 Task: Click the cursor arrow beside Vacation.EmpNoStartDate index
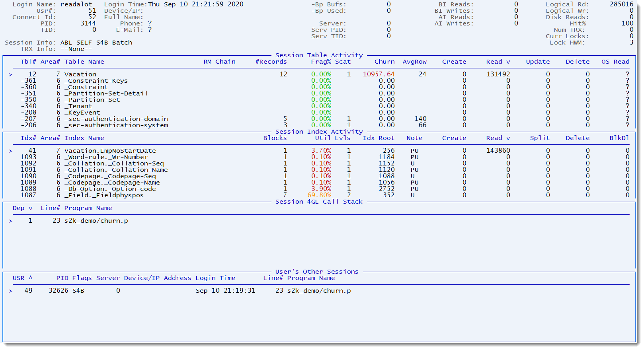point(10,151)
